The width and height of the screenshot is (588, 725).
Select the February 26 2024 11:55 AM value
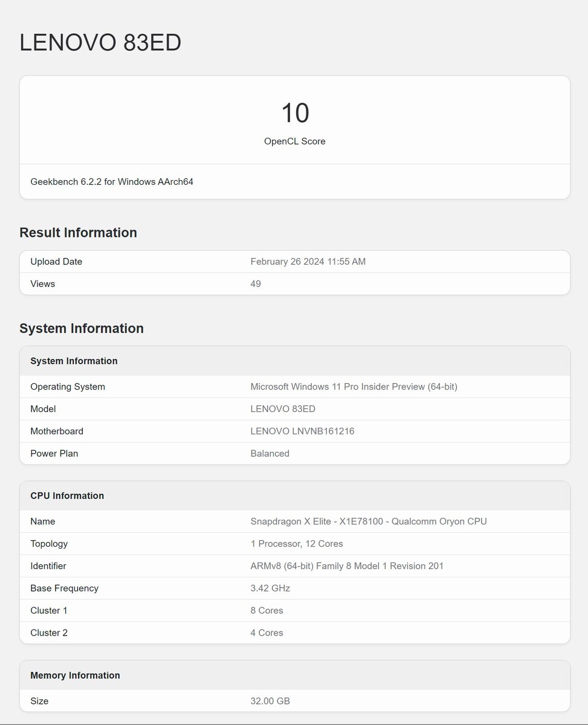[308, 262]
